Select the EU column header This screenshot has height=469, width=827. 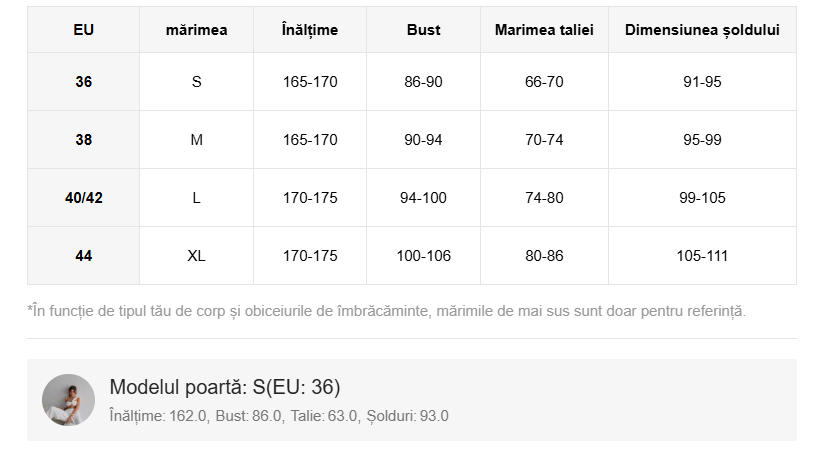[x=83, y=30]
